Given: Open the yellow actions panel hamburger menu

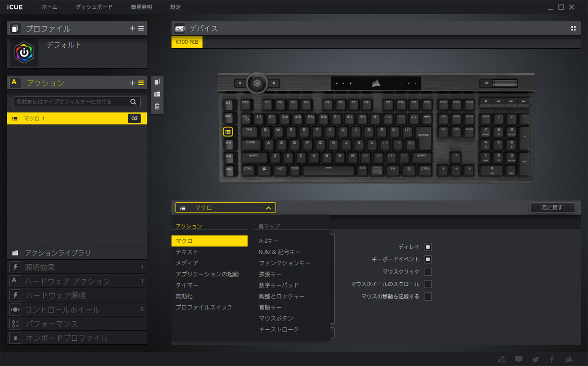Looking at the screenshot, I should (x=141, y=83).
